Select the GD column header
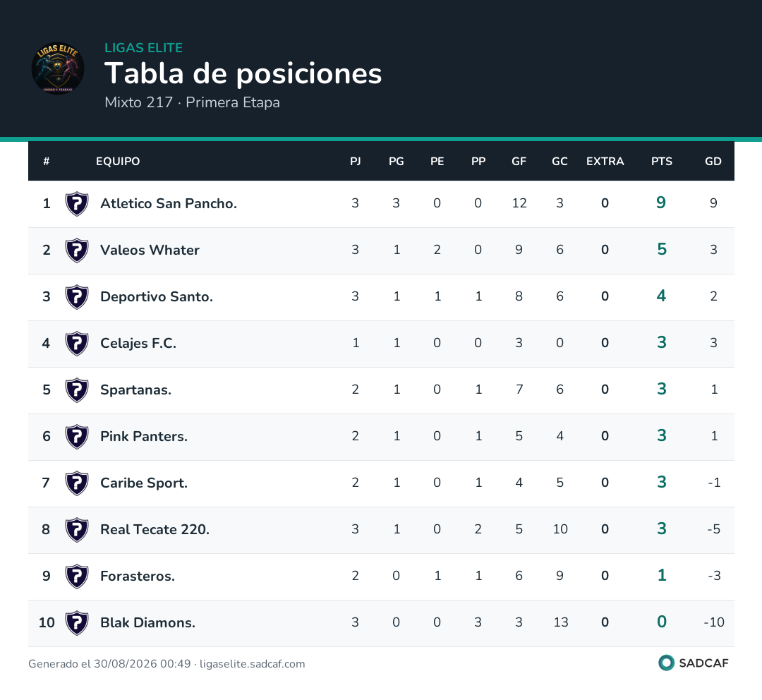Screen dimensions: 762x700 [713, 162]
